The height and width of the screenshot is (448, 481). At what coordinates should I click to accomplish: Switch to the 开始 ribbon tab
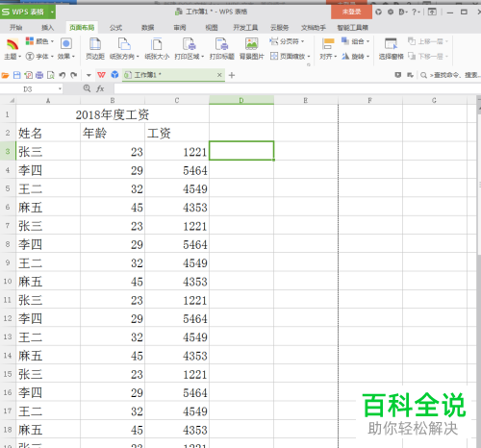pyautogui.click(x=15, y=28)
